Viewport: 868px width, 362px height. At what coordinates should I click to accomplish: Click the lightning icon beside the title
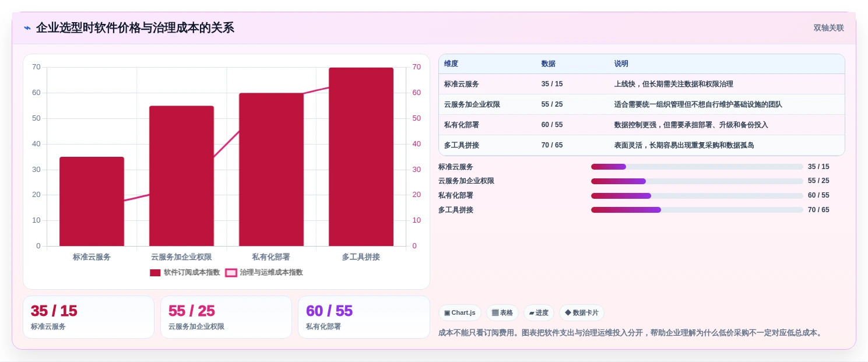tap(27, 28)
